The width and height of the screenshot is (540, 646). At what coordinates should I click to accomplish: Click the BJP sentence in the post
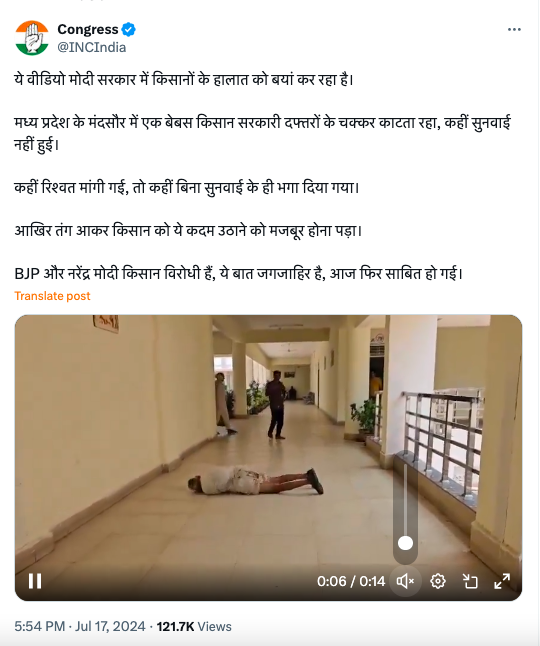pyautogui.click(x=238, y=273)
